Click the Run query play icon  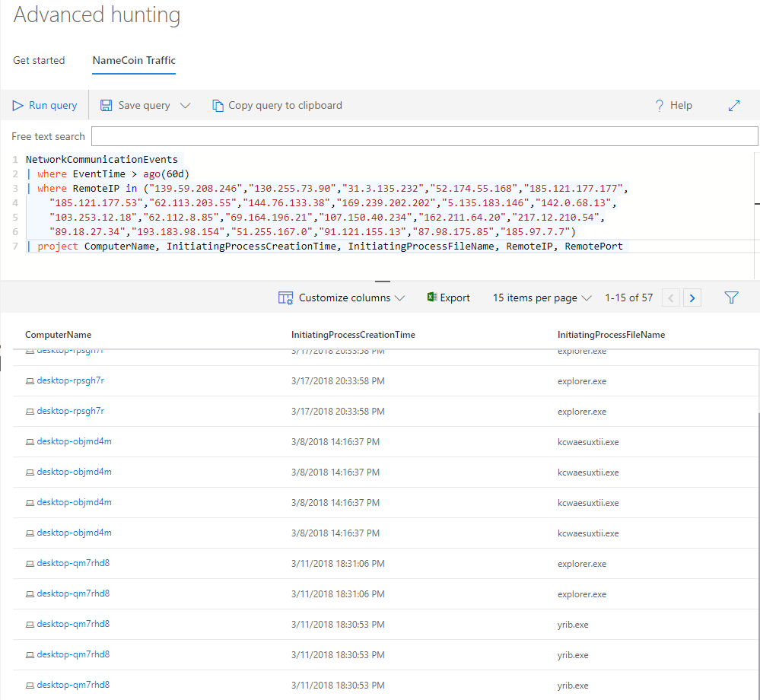(x=18, y=105)
